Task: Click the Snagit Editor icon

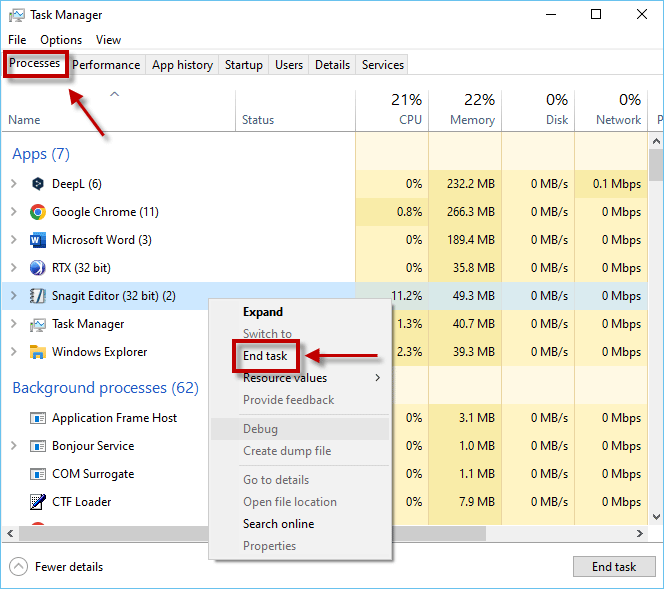Action: (38, 296)
